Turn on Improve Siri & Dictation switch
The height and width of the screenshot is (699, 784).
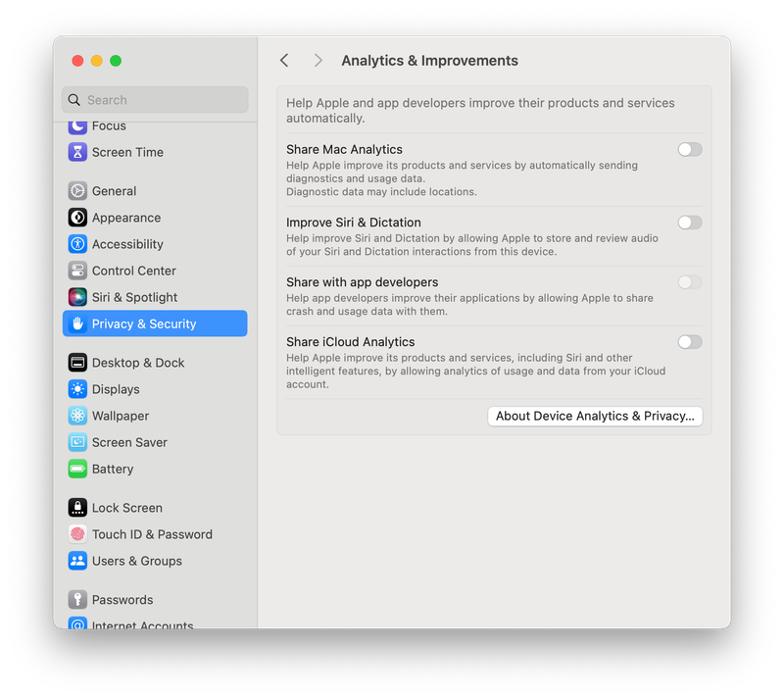690,223
